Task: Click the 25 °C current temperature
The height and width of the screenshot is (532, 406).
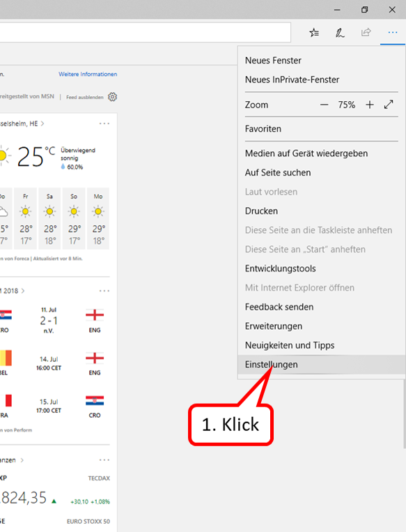Action: tap(36, 156)
